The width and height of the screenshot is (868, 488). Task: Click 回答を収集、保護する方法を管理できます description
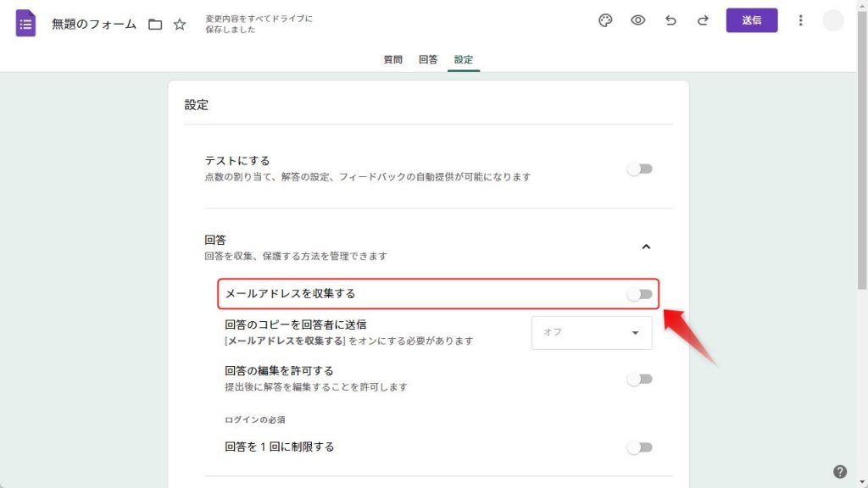click(296, 256)
